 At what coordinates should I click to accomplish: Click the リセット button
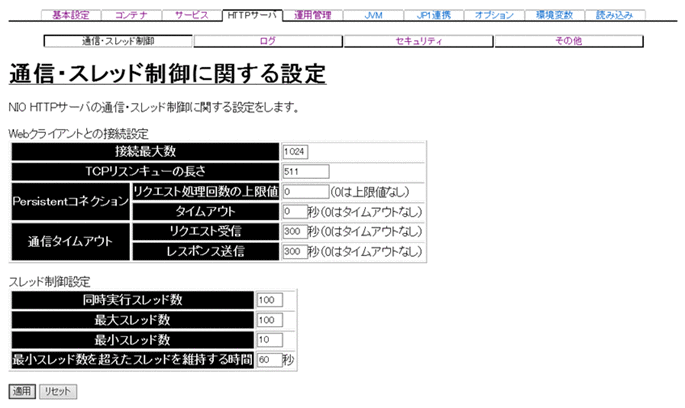58,391
